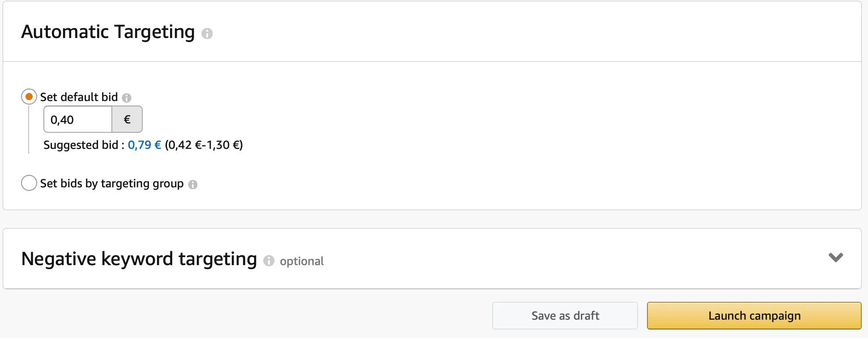Expand Negative keyword targeting with the chevron arrow

click(836, 258)
